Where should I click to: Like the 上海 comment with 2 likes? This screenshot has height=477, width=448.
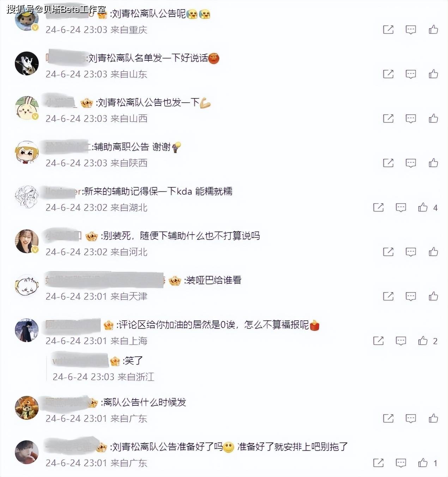[x=423, y=340]
